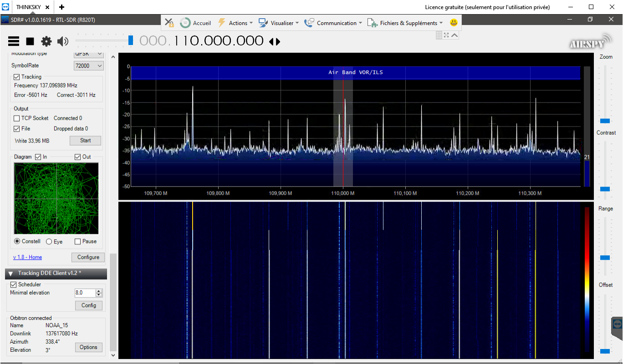623x364 pixels.
Task: Toggle fullscreen icon under TeamViewer toolbar
Action: pos(446,35)
